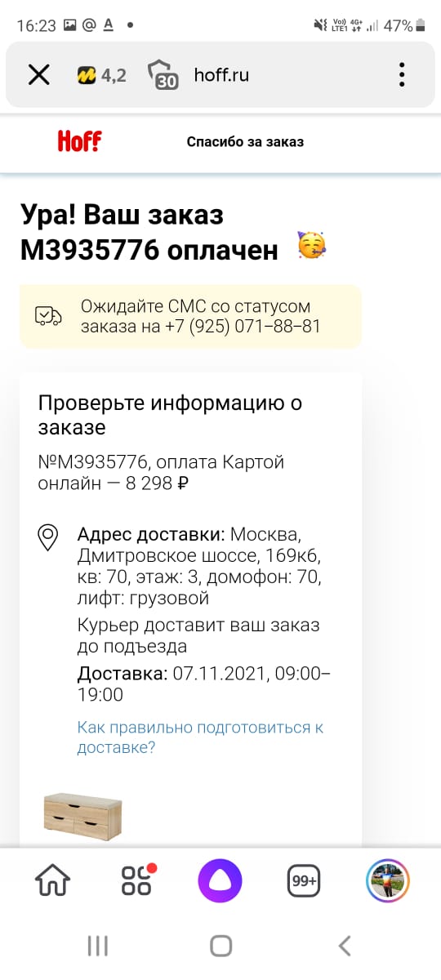Tap the delivery truck icon in SMS notice
The height and width of the screenshot is (980, 441).
[48, 316]
